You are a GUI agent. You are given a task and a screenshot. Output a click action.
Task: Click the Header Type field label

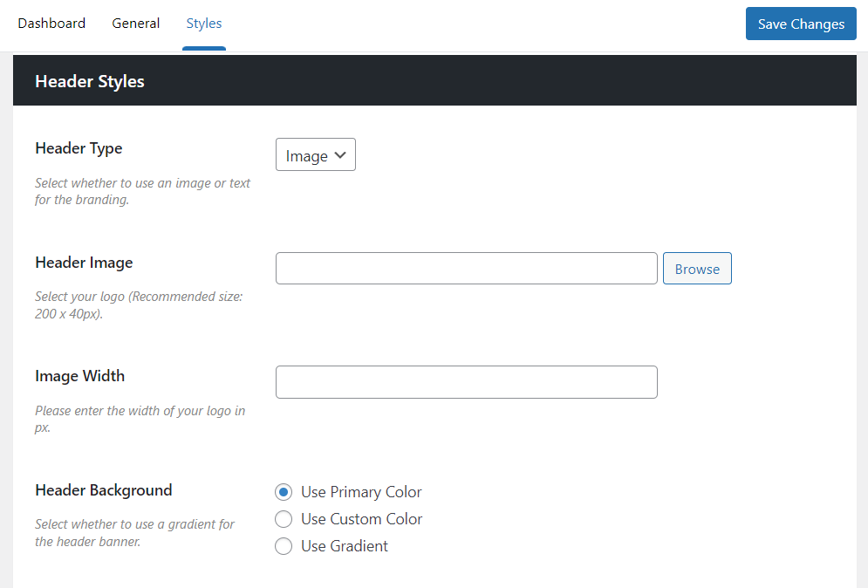pyautogui.click(x=79, y=148)
